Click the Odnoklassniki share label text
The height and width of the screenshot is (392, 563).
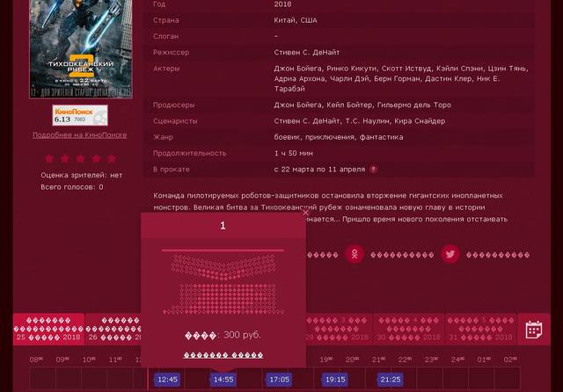coord(402,255)
